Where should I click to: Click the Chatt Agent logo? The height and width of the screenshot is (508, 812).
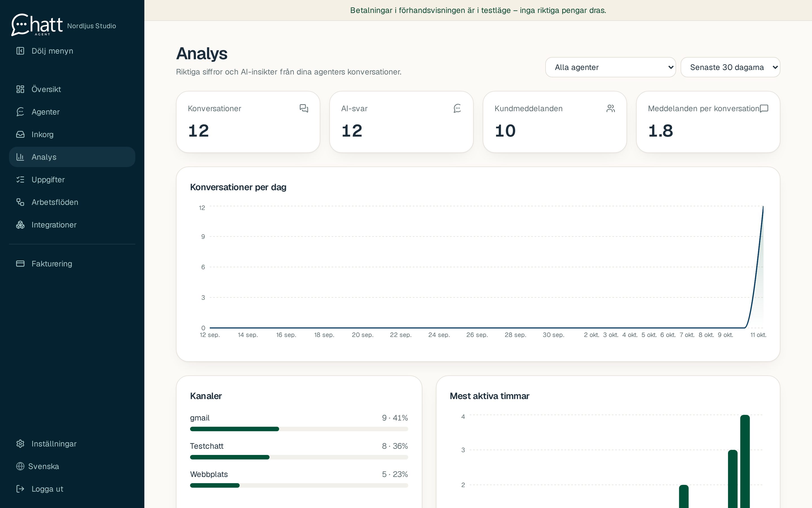click(x=37, y=25)
